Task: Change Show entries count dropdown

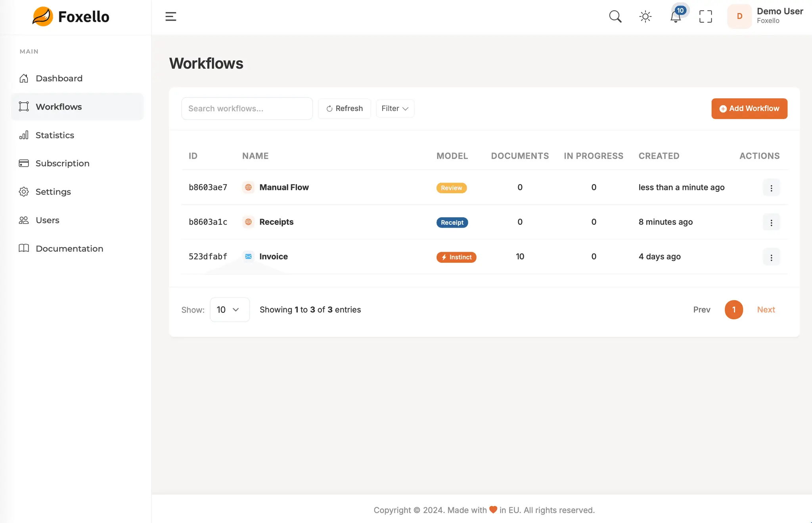Action: (x=230, y=310)
